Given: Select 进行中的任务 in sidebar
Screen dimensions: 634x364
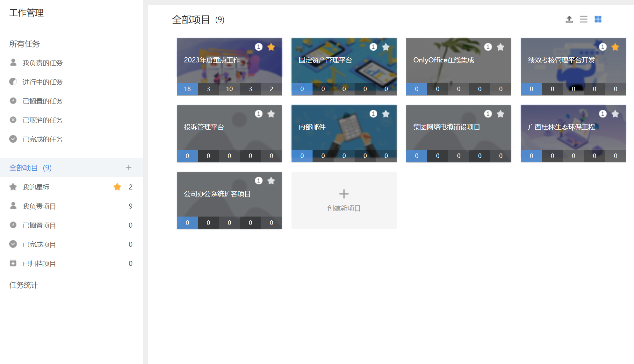Looking at the screenshot, I should [x=42, y=82].
